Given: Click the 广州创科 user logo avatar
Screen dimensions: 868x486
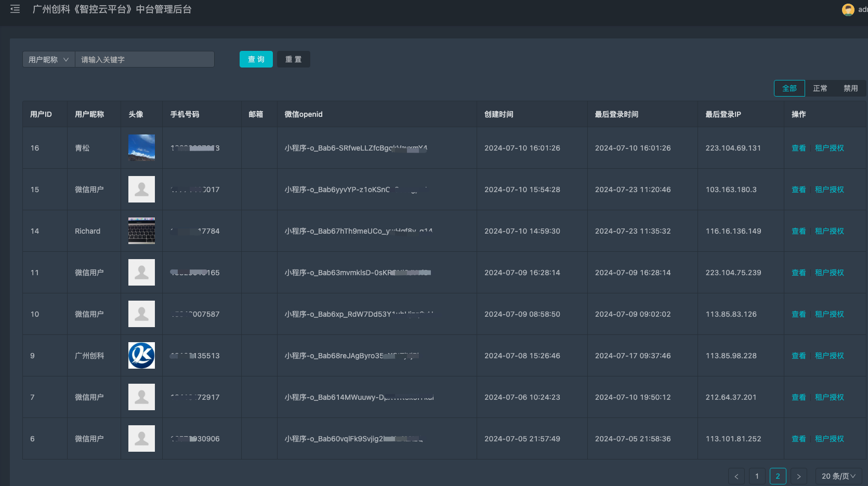Looking at the screenshot, I should tap(141, 356).
